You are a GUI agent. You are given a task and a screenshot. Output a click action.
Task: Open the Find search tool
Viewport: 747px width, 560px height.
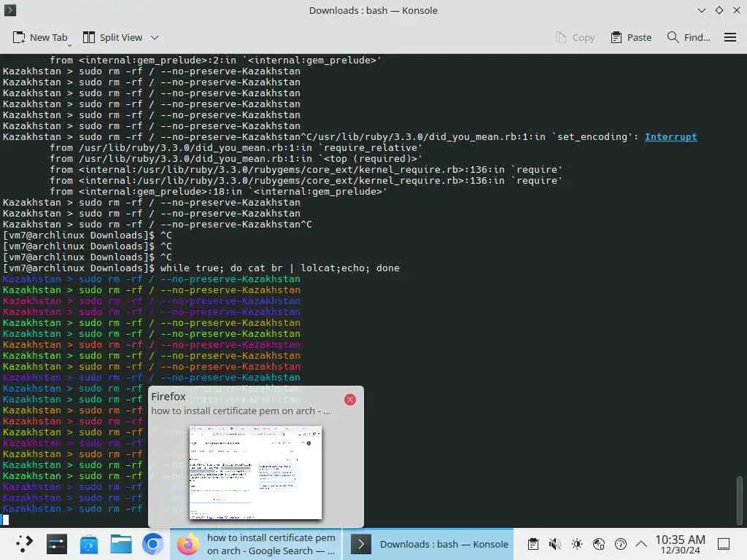click(x=689, y=37)
